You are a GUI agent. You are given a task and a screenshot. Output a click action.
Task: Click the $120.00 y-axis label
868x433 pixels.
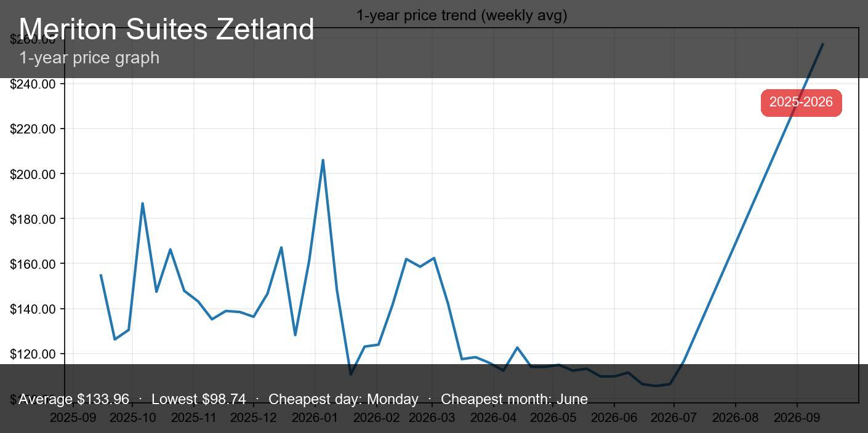(33, 354)
